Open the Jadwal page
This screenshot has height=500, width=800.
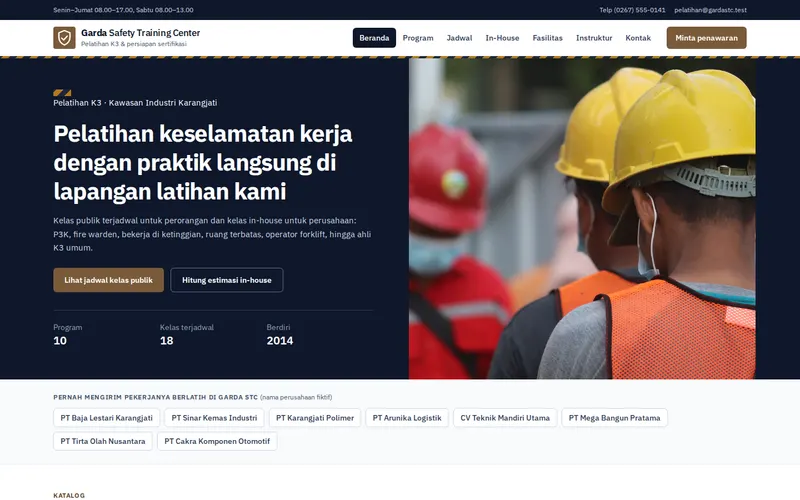coord(459,38)
